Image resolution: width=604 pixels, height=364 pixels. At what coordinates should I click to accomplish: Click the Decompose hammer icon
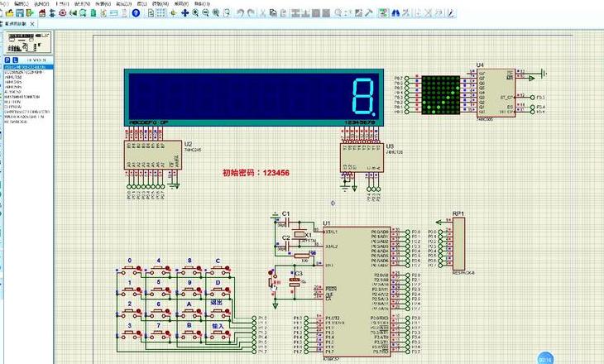pyautogui.click(x=369, y=13)
